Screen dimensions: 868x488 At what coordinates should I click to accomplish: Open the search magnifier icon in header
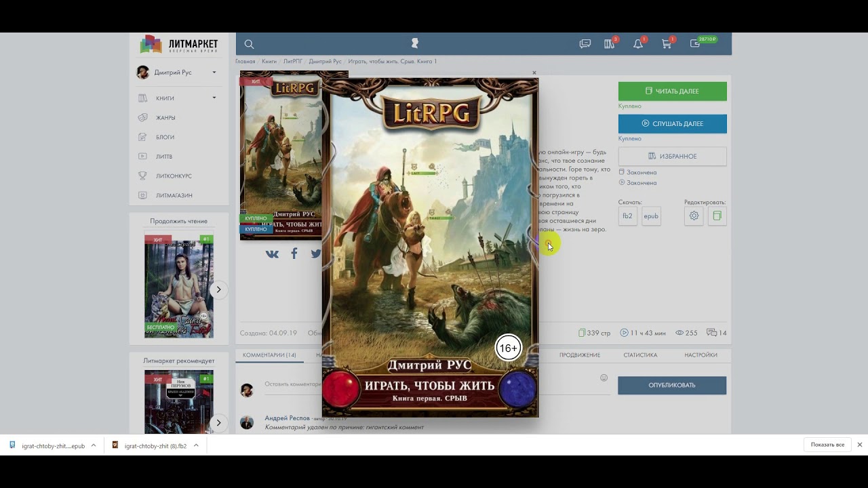tap(249, 44)
